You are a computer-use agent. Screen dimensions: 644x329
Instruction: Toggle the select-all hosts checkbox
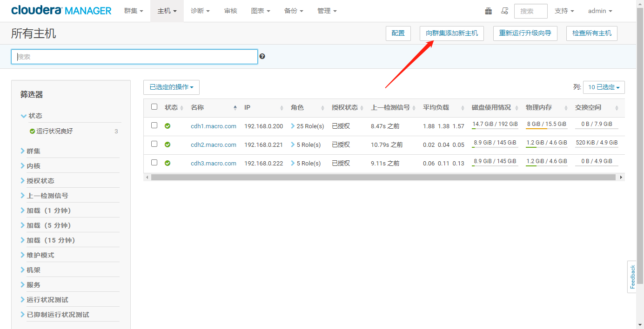click(154, 107)
